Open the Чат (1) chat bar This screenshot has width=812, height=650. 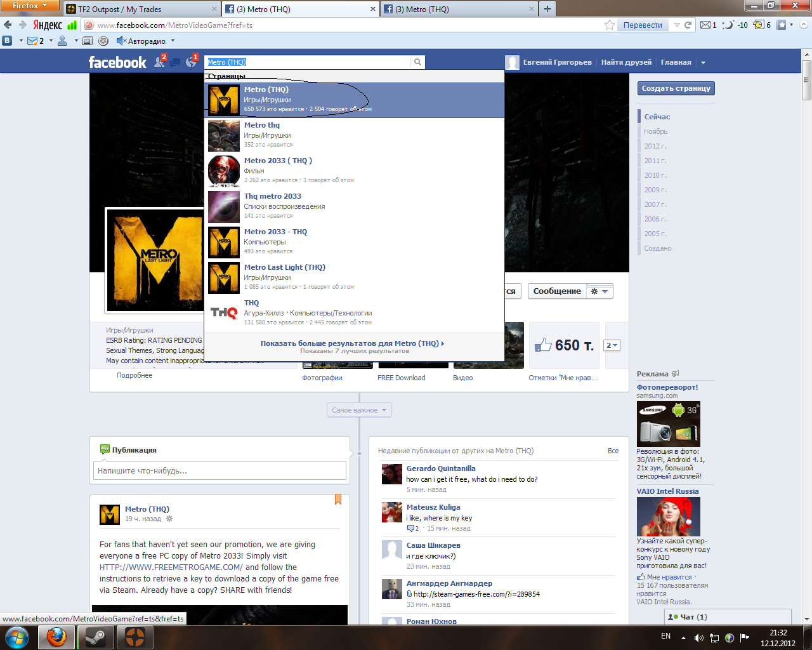click(x=728, y=617)
